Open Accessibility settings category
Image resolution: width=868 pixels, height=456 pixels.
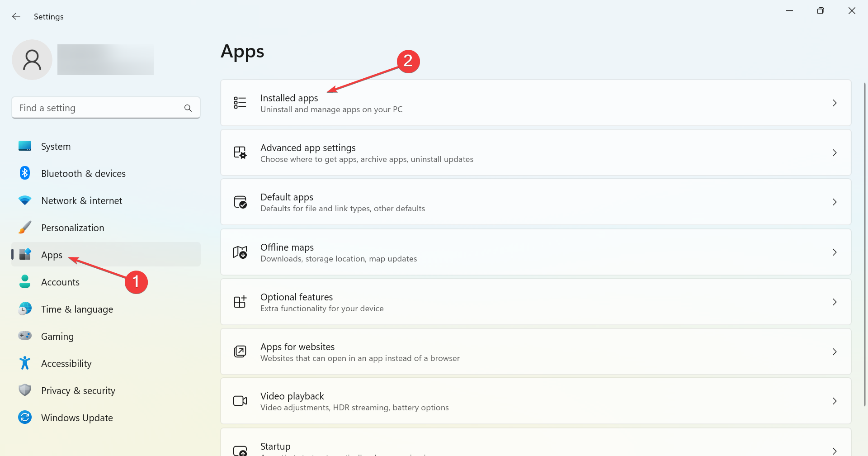click(106, 363)
